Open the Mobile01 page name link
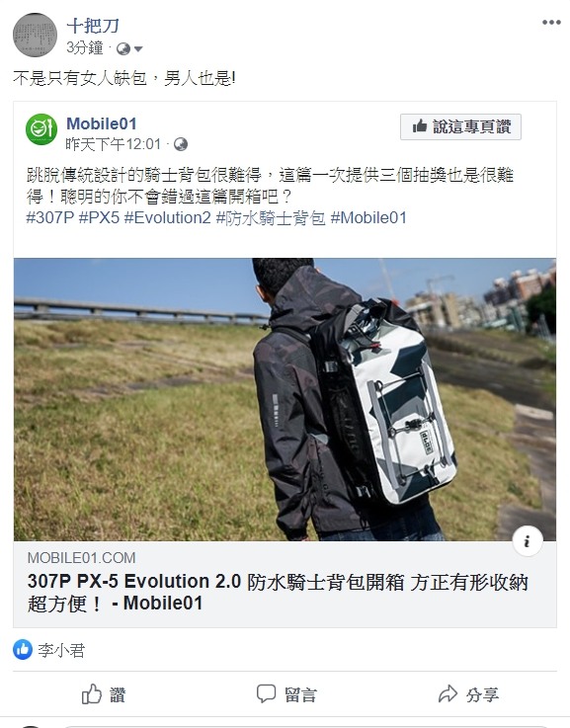Viewport: 570px width, 728px height. [x=102, y=123]
